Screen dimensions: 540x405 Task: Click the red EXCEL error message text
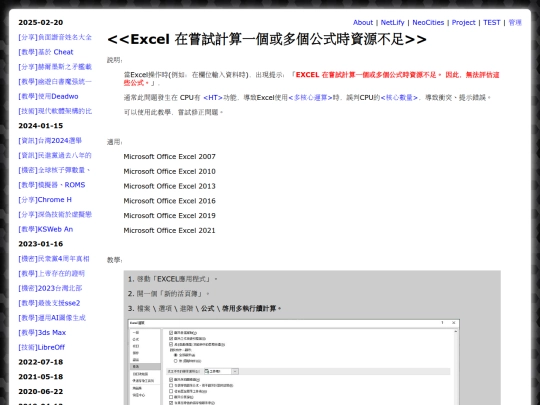pyautogui.click(x=312, y=79)
